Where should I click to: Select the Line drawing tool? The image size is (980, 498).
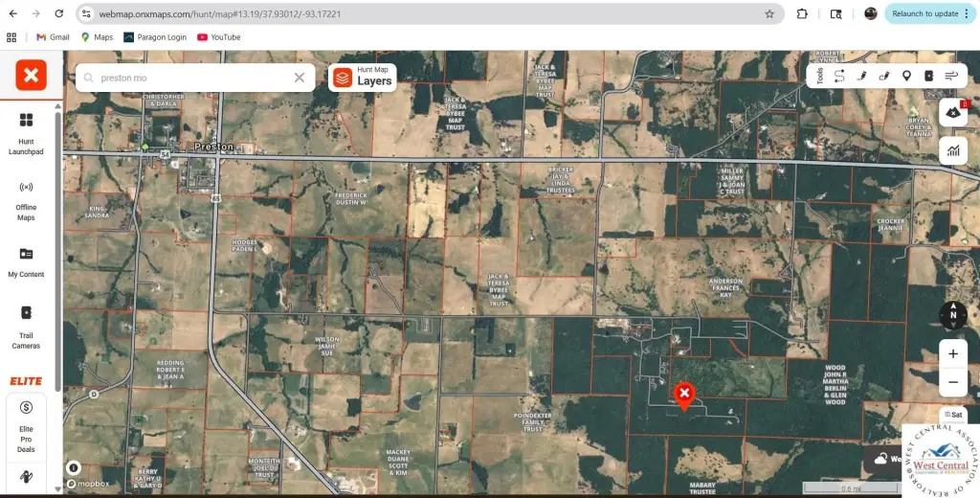coord(861,76)
